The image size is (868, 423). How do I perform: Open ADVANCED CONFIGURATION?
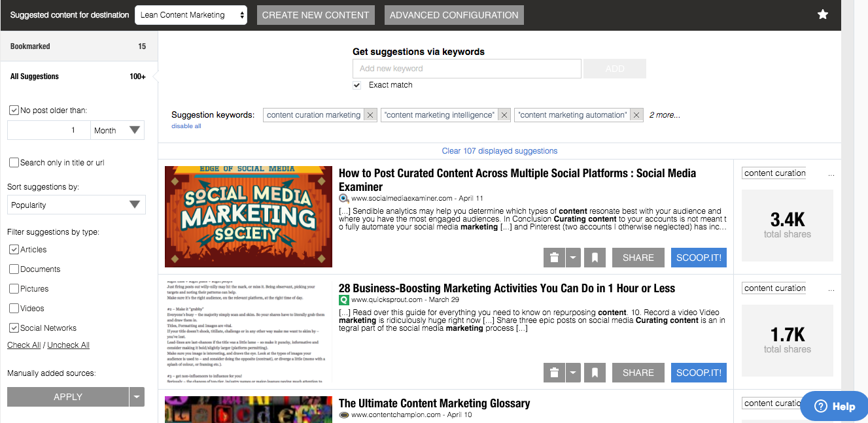(x=454, y=15)
